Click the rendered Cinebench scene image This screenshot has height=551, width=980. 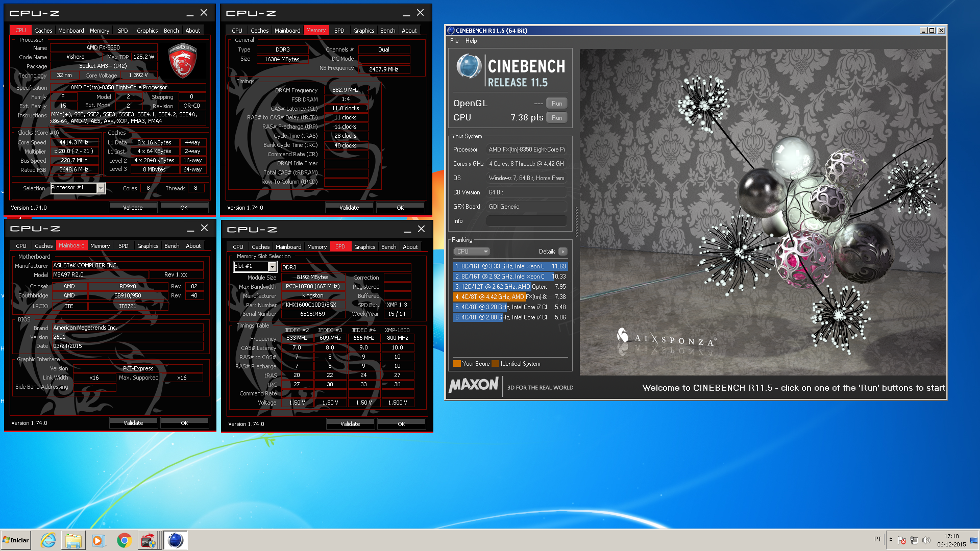(x=763, y=212)
